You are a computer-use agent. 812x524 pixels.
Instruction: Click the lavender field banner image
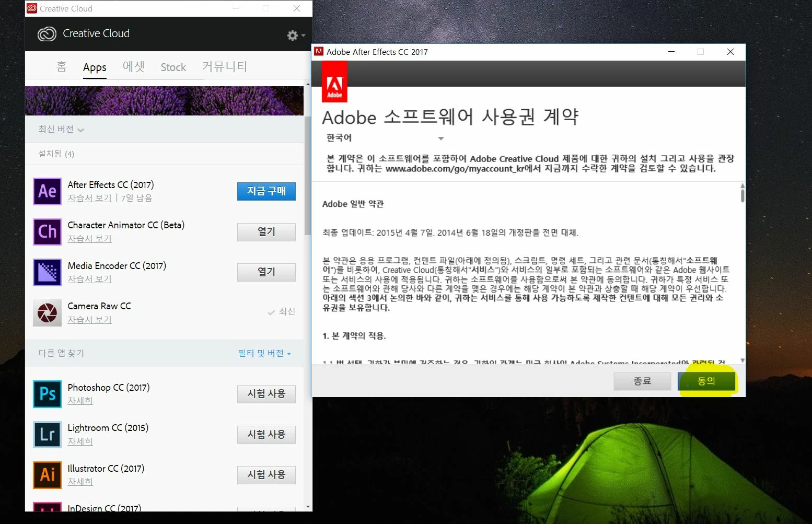(164, 101)
